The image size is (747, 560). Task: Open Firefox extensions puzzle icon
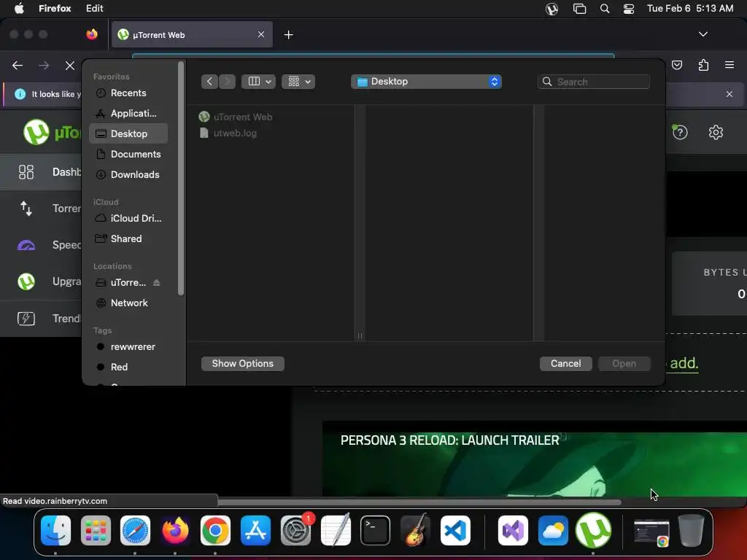tap(703, 65)
